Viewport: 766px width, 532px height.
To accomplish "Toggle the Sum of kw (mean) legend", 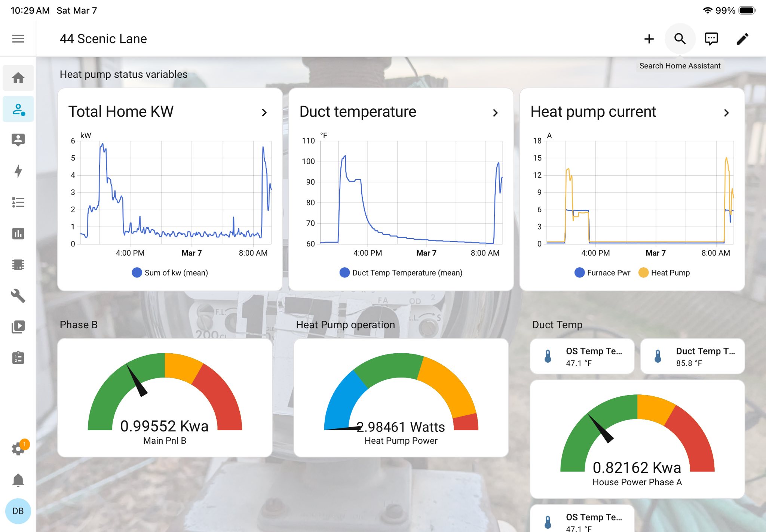I will (170, 273).
